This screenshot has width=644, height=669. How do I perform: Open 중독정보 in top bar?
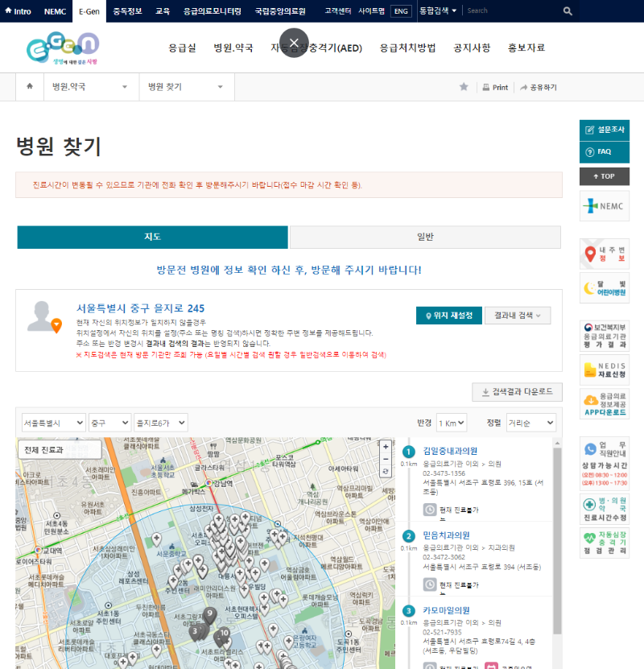click(127, 11)
